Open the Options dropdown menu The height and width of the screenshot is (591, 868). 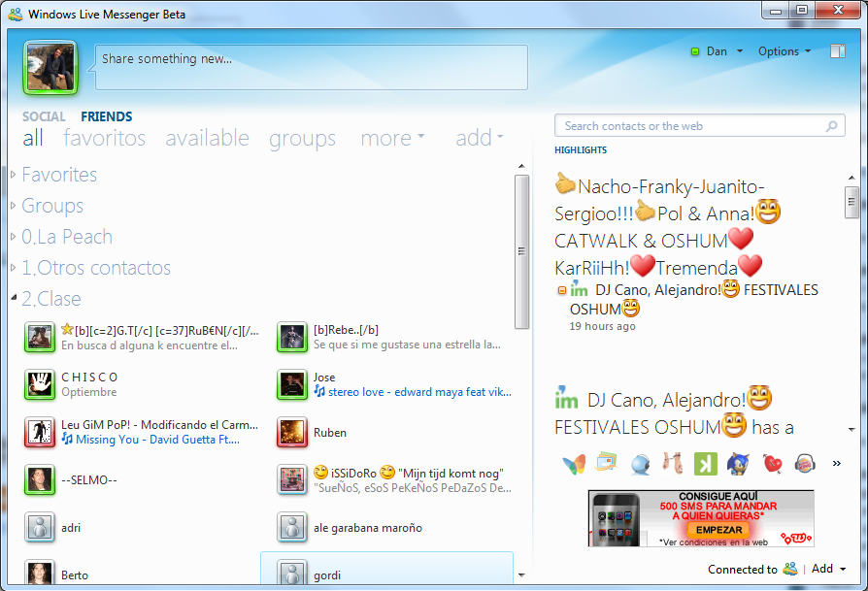click(783, 50)
